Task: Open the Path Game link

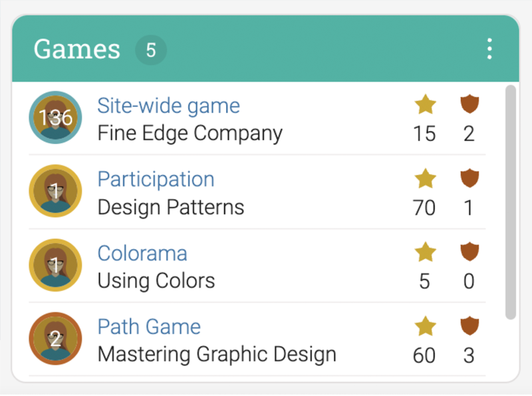Action: [149, 327]
